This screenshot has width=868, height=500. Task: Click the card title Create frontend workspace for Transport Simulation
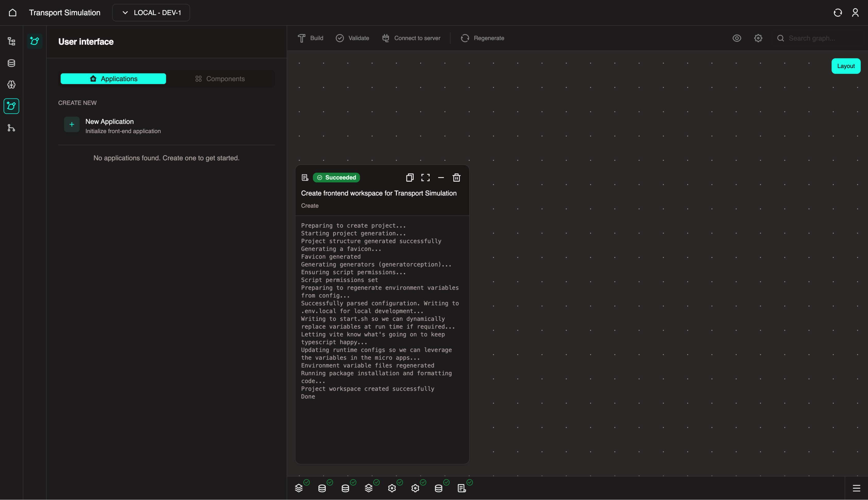coord(379,193)
